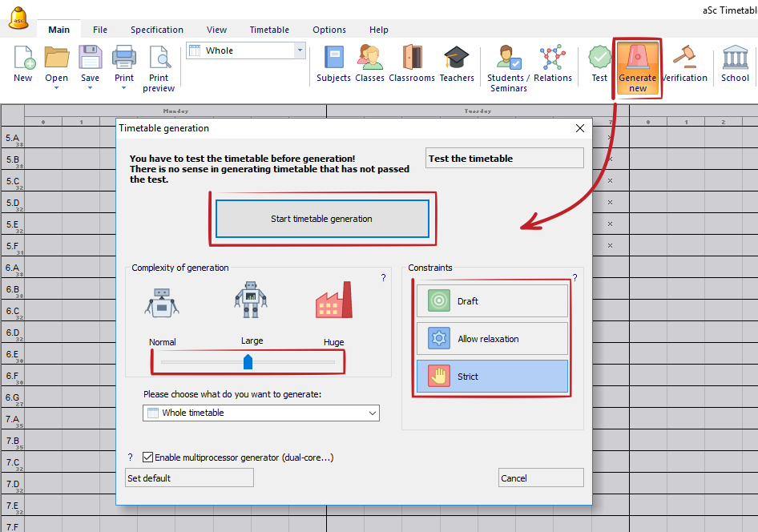Click the Test checkmark icon
The height and width of the screenshot is (532, 758).
tap(599, 58)
